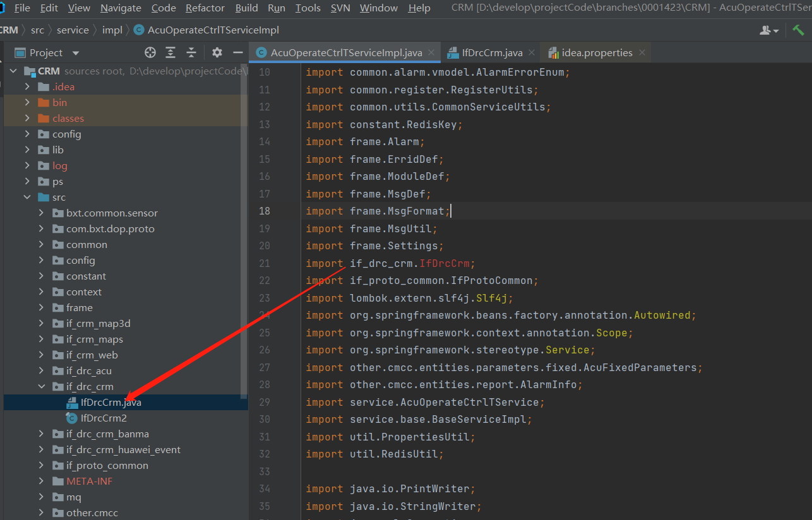Close the AcuOperateCtrlTServiceImpl.java tab

(x=432, y=53)
